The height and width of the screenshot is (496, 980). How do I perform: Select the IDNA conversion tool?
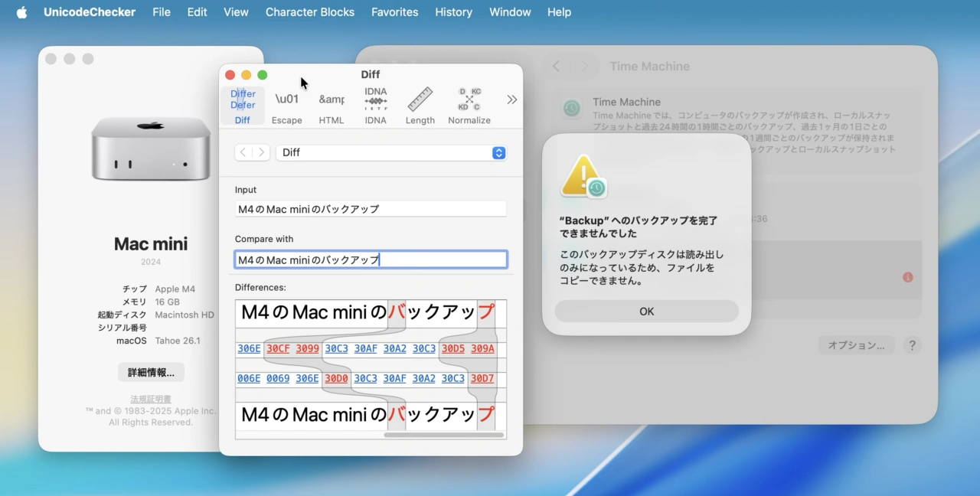[375, 105]
